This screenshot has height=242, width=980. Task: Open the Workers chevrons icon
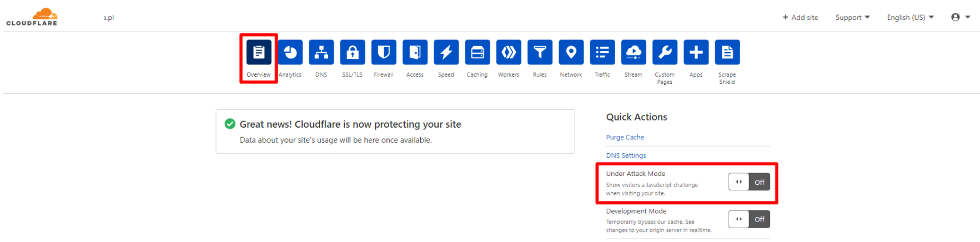(x=509, y=52)
